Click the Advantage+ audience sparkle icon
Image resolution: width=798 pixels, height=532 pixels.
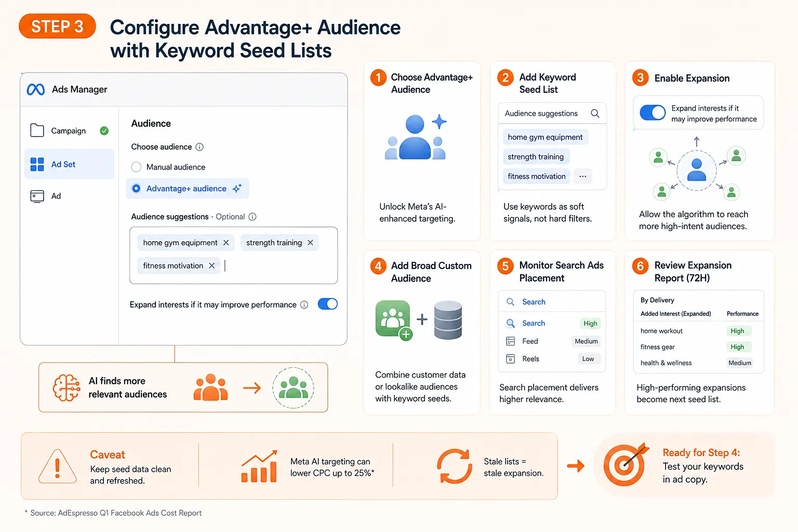coord(237,189)
